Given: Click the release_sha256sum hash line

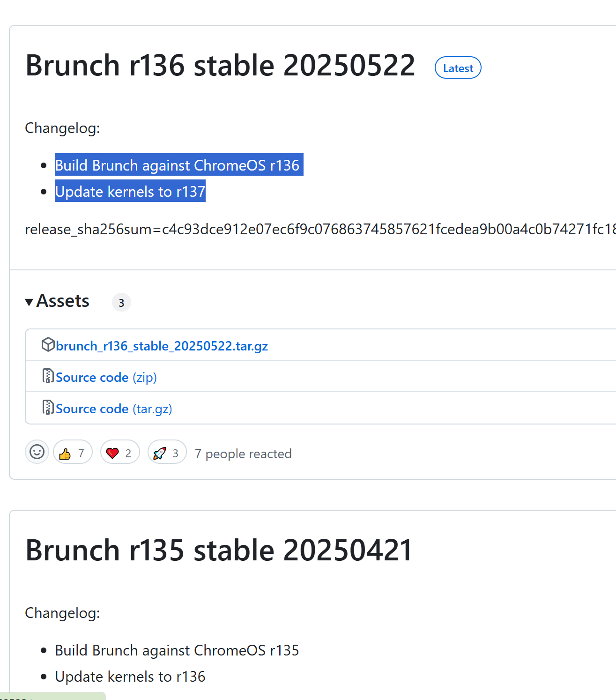Looking at the screenshot, I should click(x=320, y=229).
